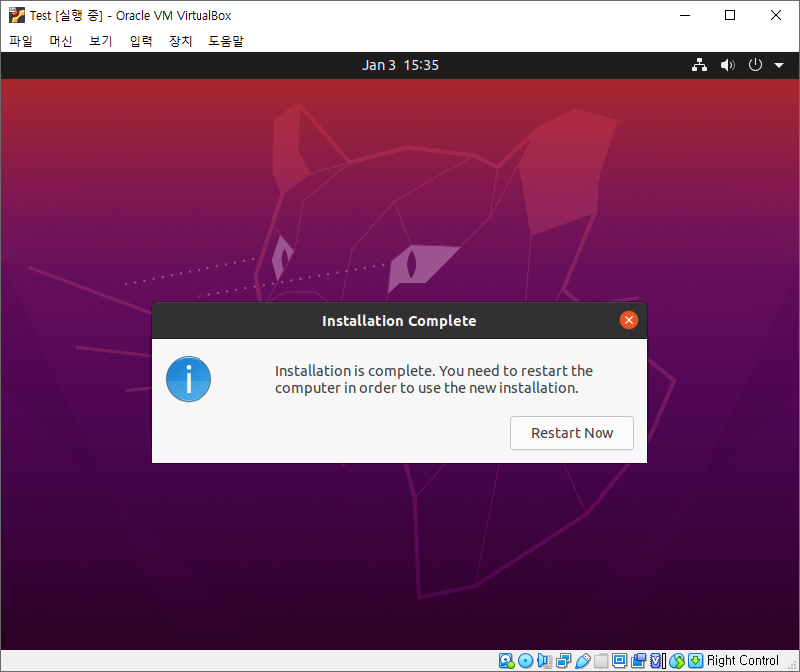Click the audio status icon in VirtualBox

pyautogui.click(x=544, y=661)
